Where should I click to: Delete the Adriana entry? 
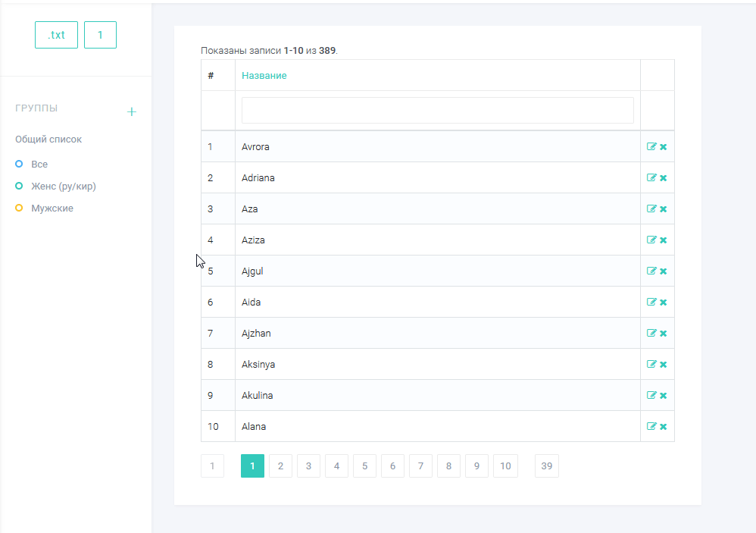(x=664, y=178)
